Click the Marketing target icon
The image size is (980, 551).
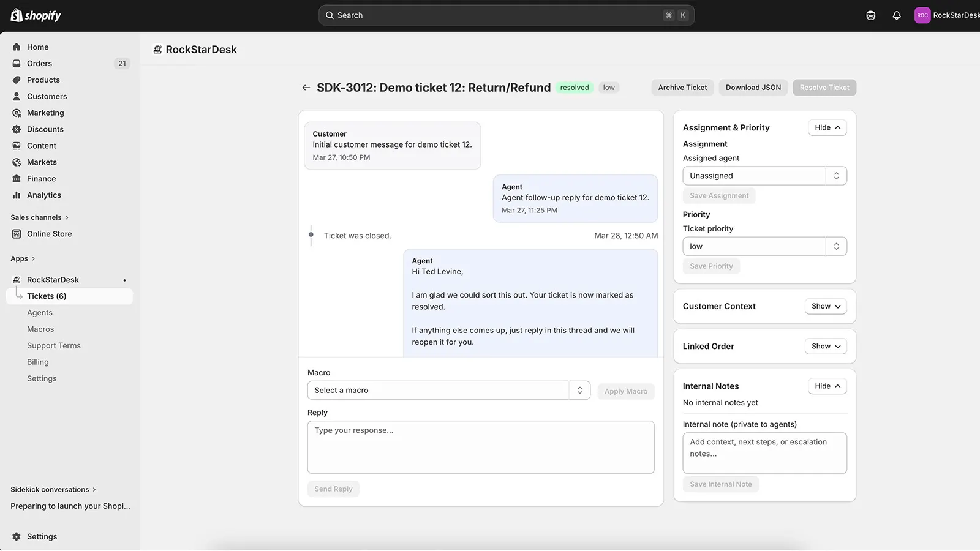(x=17, y=113)
